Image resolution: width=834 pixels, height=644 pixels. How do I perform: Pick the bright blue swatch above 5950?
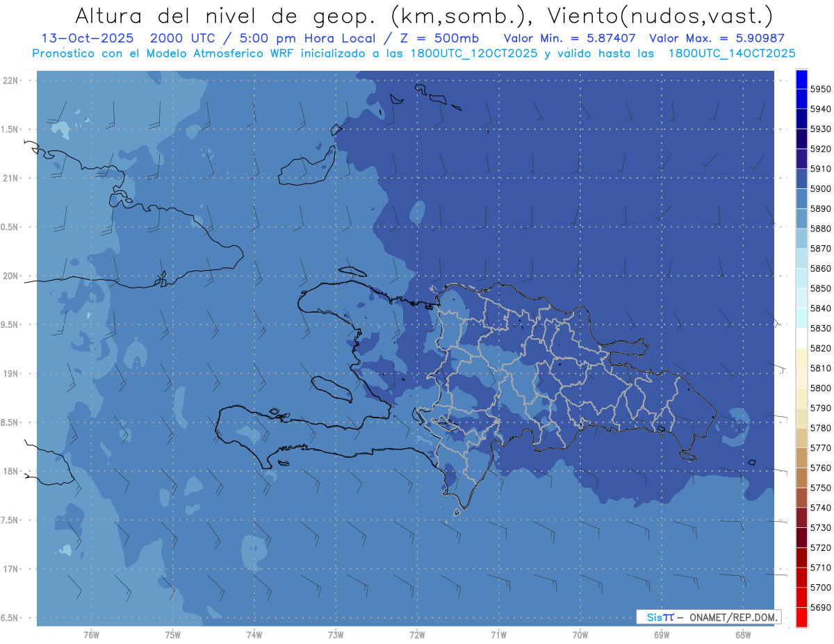pyautogui.click(x=801, y=79)
